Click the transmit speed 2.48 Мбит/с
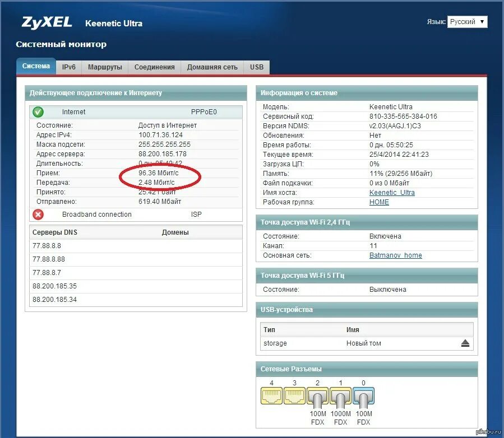 point(156,183)
